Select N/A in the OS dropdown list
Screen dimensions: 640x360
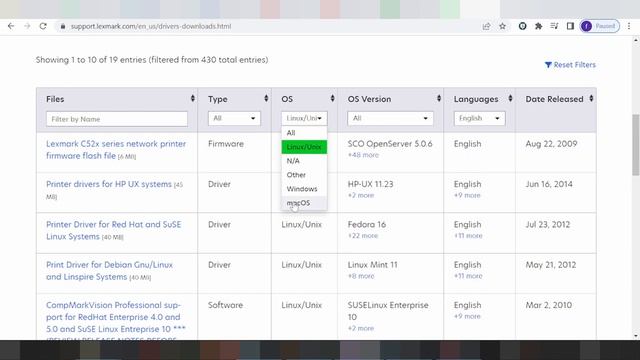click(x=304, y=161)
